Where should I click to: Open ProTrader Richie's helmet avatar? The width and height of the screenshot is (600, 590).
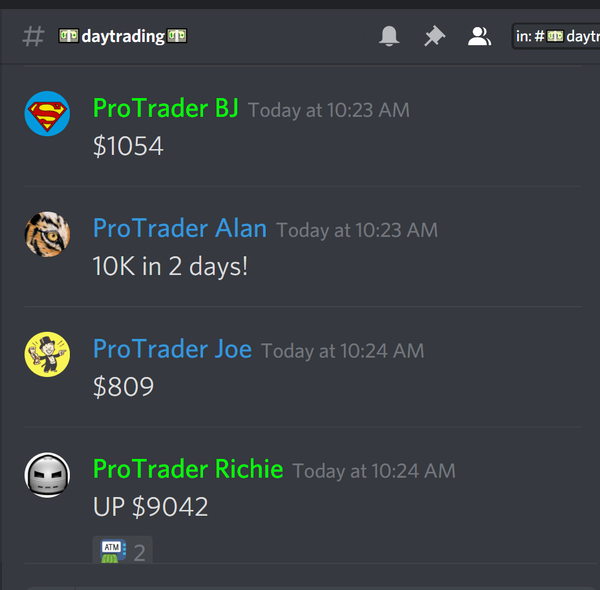pyautogui.click(x=47, y=475)
